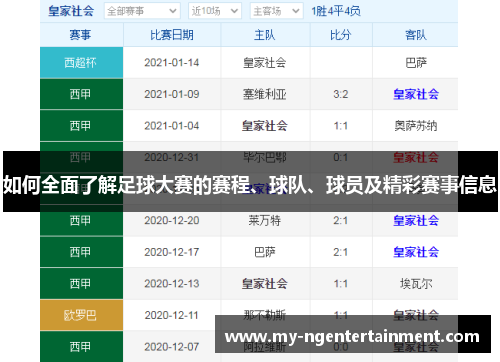Click the 1胜4平4负 record summary

pos(336,11)
